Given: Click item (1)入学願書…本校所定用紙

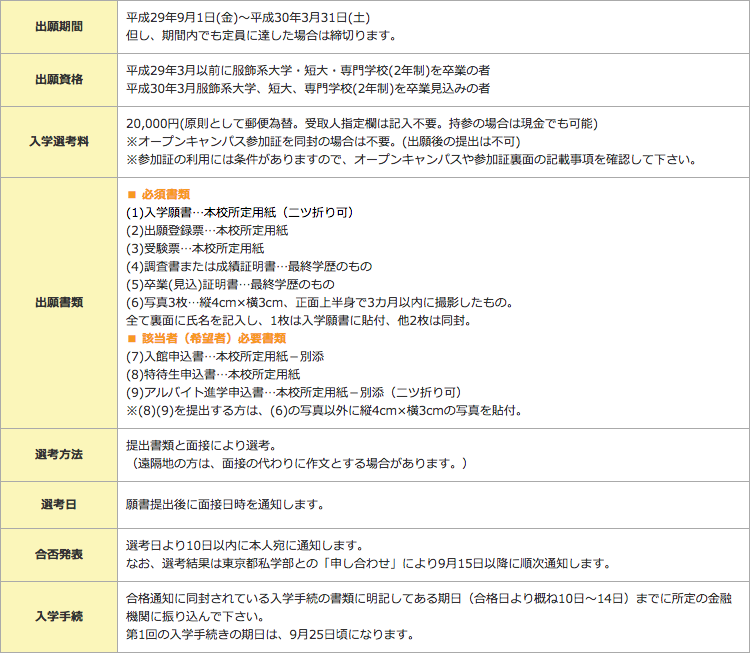Looking at the screenshot, I should coord(240,213).
